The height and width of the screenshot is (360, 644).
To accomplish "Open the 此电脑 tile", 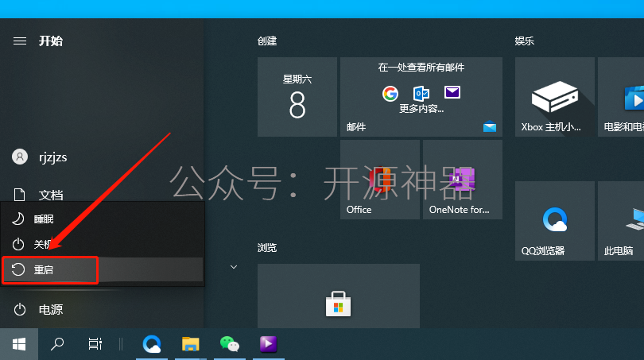I will pyautogui.click(x=621, y=221).
